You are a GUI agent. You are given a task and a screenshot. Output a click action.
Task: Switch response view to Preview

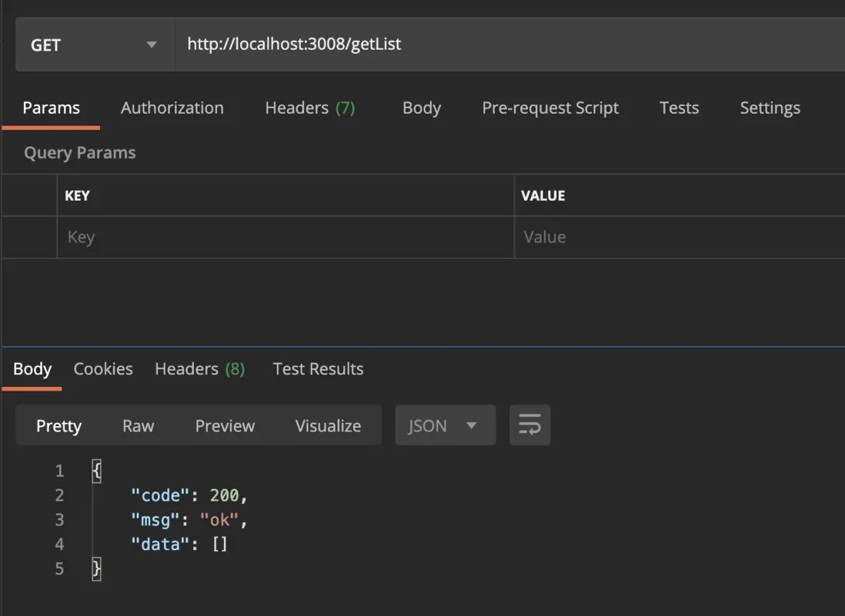(x=225, y=426)
